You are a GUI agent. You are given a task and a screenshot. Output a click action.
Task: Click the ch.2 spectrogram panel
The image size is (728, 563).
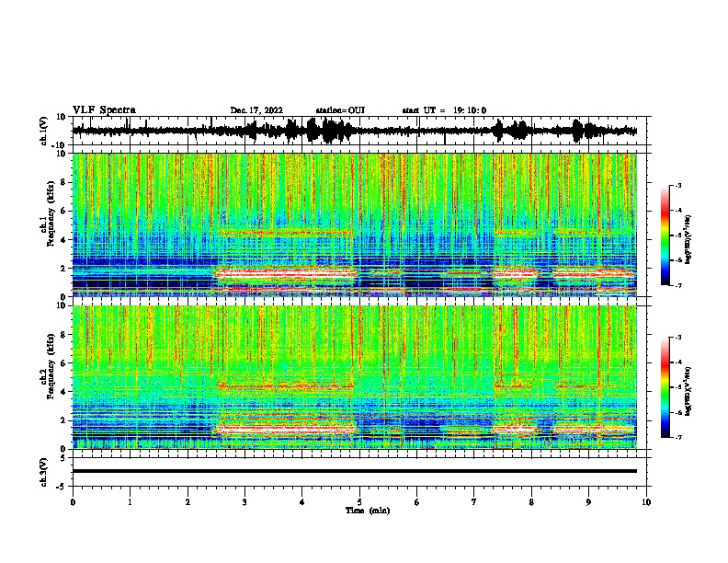[354, 377]
